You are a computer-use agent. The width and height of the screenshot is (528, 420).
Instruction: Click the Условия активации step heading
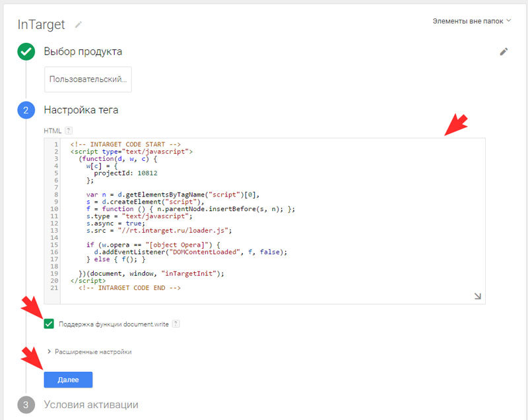pos(91,405)
